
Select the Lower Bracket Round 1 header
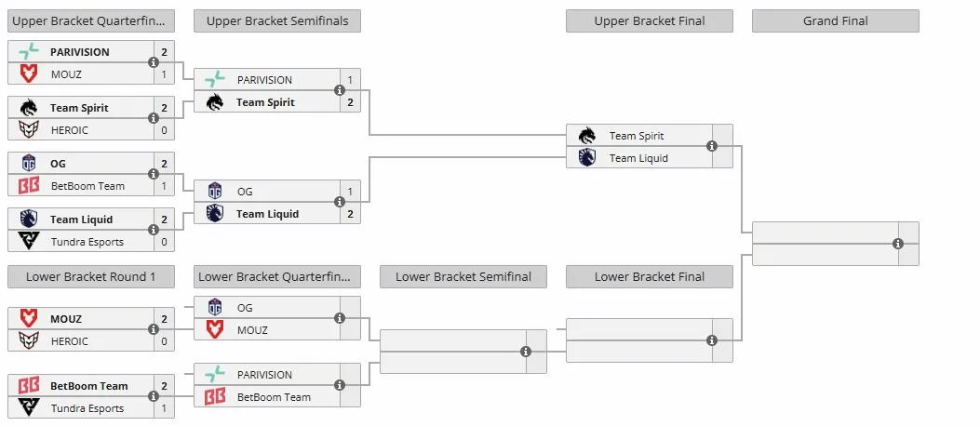[x=90, y=276]
